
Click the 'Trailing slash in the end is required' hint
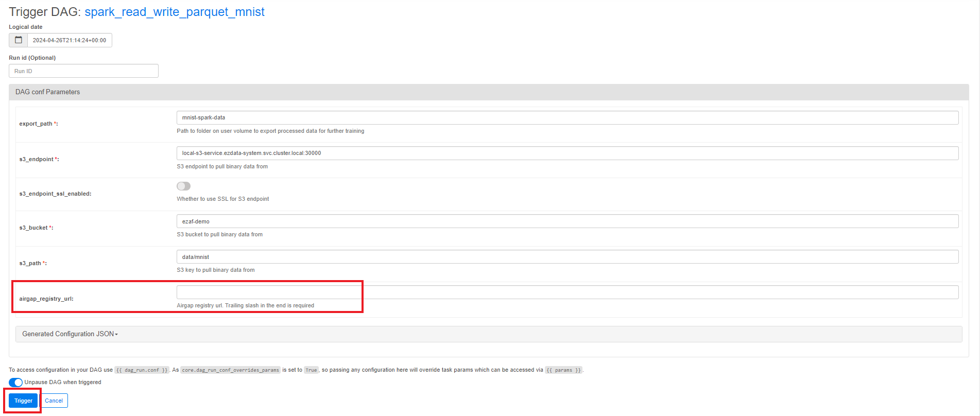pos(269,305)
